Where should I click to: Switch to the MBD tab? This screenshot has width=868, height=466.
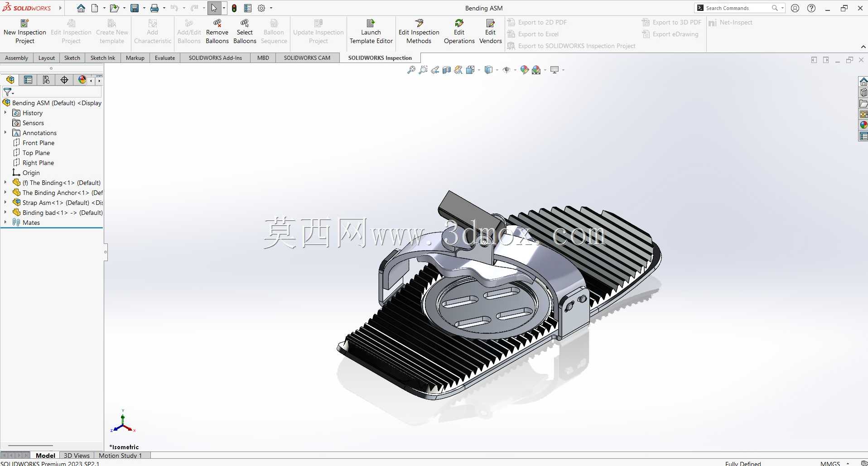[263, 58]
